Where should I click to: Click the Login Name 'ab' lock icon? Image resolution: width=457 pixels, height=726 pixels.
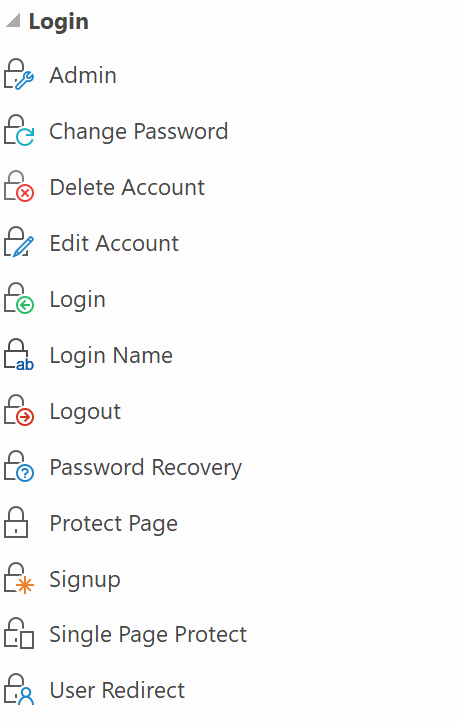tap(19, 355)
